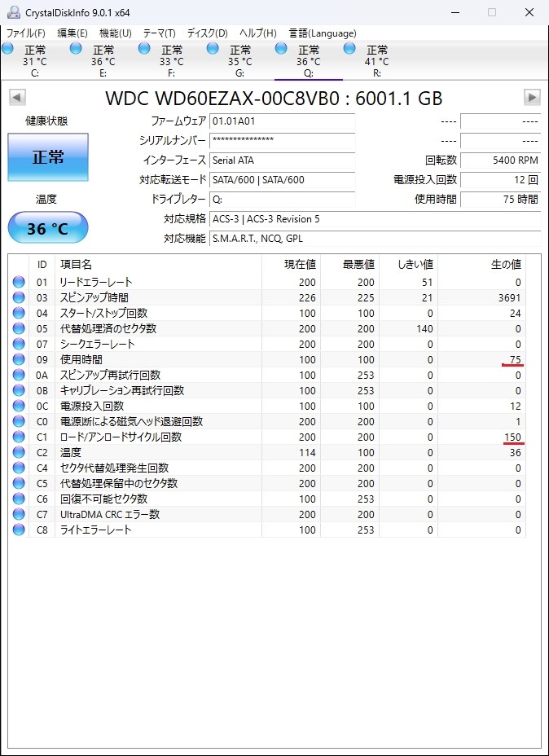549x756 pixels.
Task: Select the 代替処理済のセクタ数 threshold 140
Action: click(x=424, y=329)
